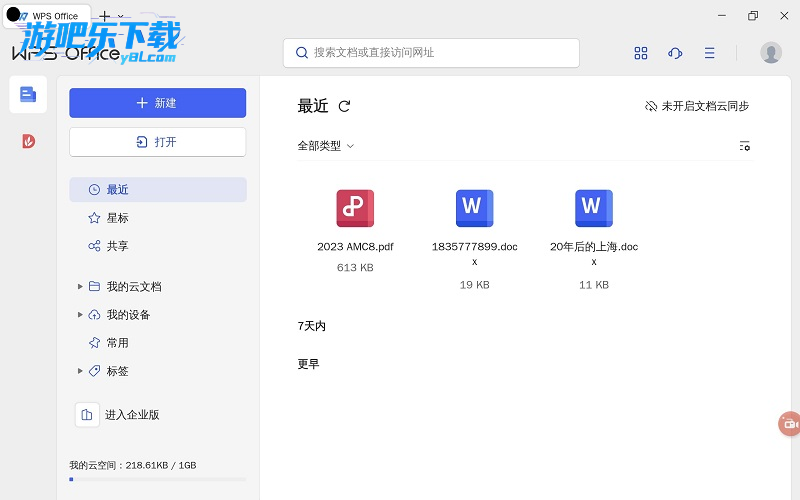The image size is (800, 500).
Task: Click the 打开 button
Action: (157, 142)
